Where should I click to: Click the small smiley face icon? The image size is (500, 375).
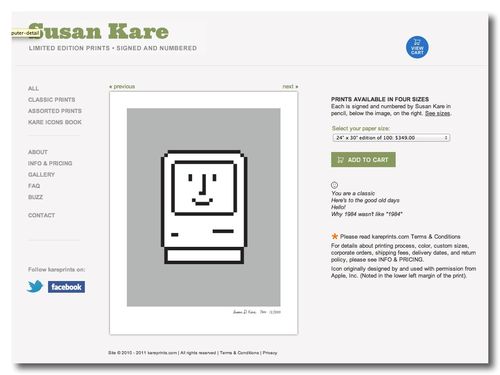coord(334,185)
